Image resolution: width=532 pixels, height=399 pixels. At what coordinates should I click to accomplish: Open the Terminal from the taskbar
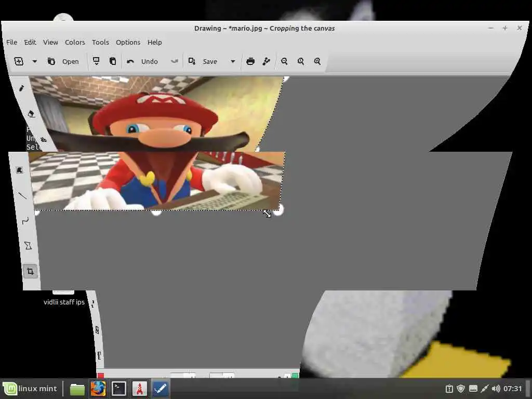(x=119, y=389)
